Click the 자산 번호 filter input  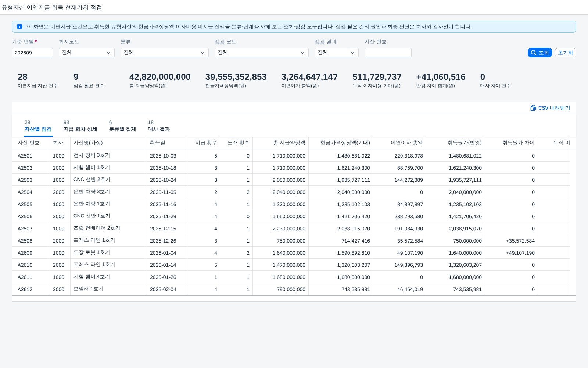click(x=388, y=53)
